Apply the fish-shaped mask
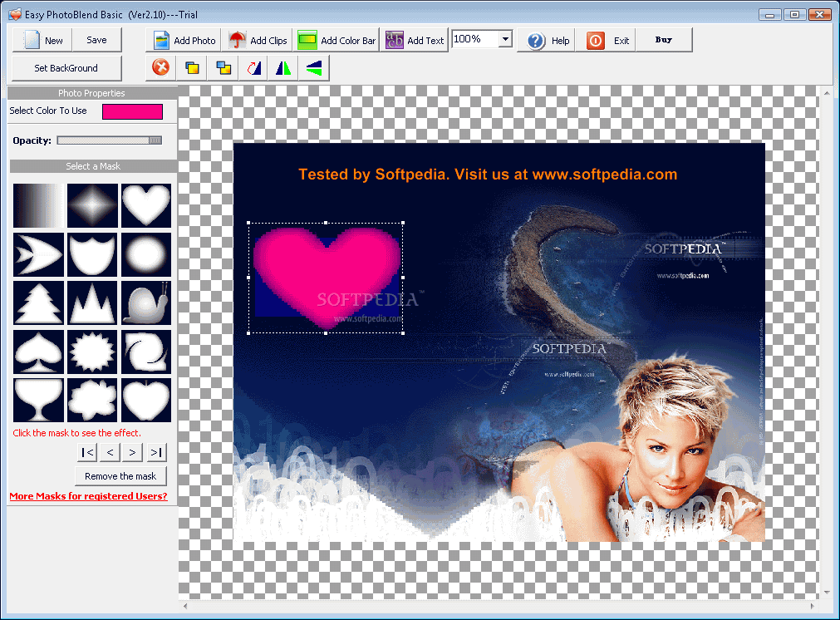 tap(38, 254)
